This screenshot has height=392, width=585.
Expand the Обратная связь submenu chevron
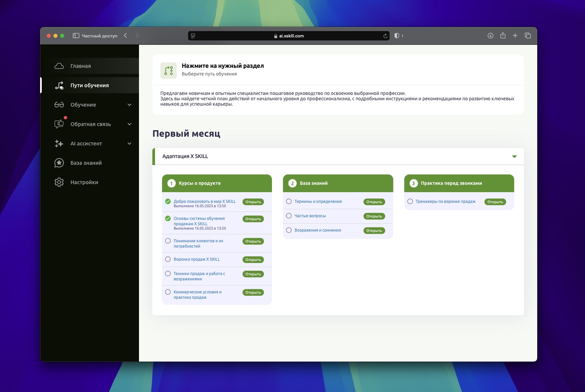[130, 124]
